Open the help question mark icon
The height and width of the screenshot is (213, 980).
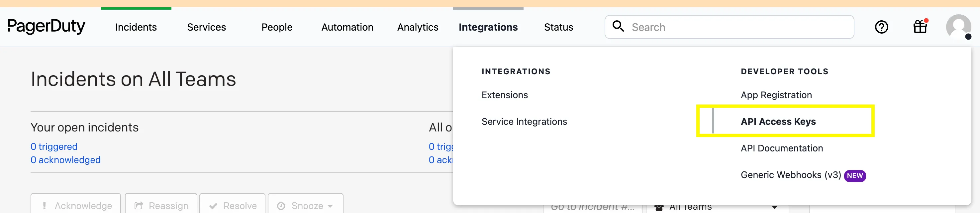click(881, 27)
